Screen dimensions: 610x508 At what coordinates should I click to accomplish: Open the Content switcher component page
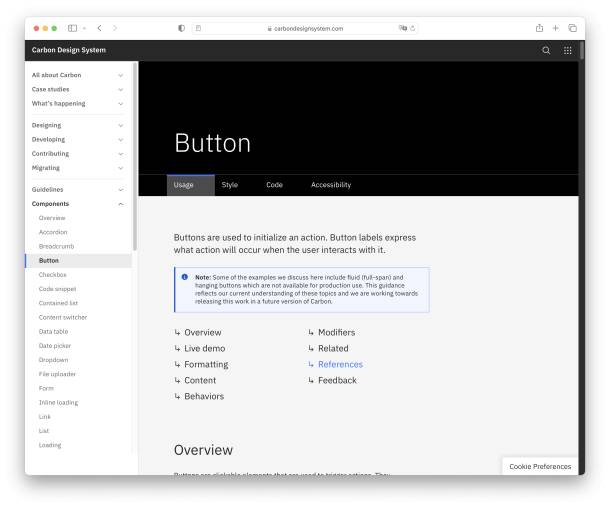63,317
